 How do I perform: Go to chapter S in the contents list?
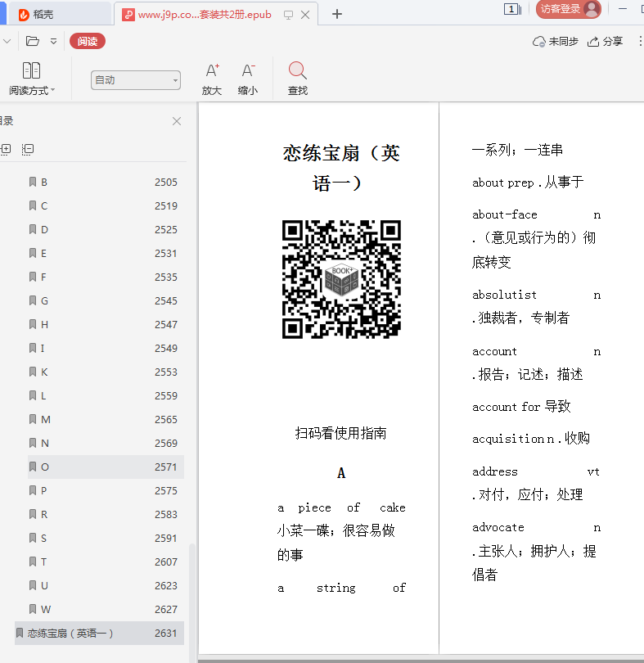tap(44, 538)
